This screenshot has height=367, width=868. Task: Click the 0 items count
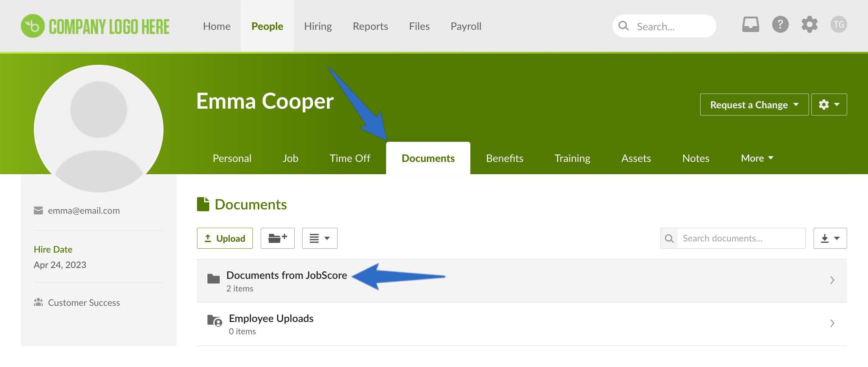tap(242, 331)
